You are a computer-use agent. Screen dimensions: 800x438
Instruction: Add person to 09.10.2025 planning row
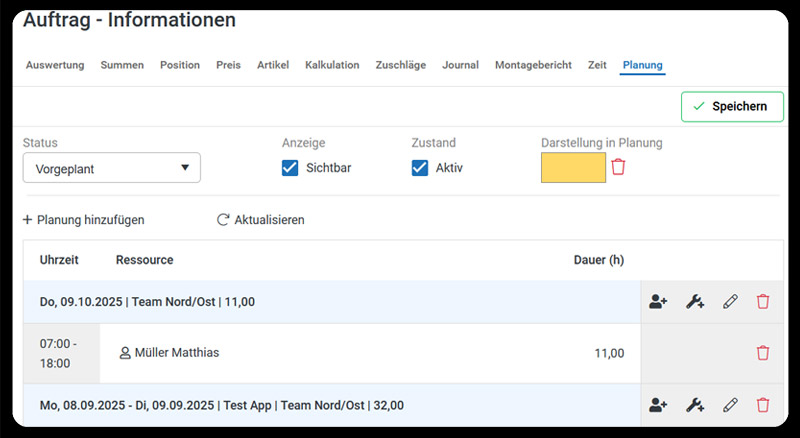[658, 301]
